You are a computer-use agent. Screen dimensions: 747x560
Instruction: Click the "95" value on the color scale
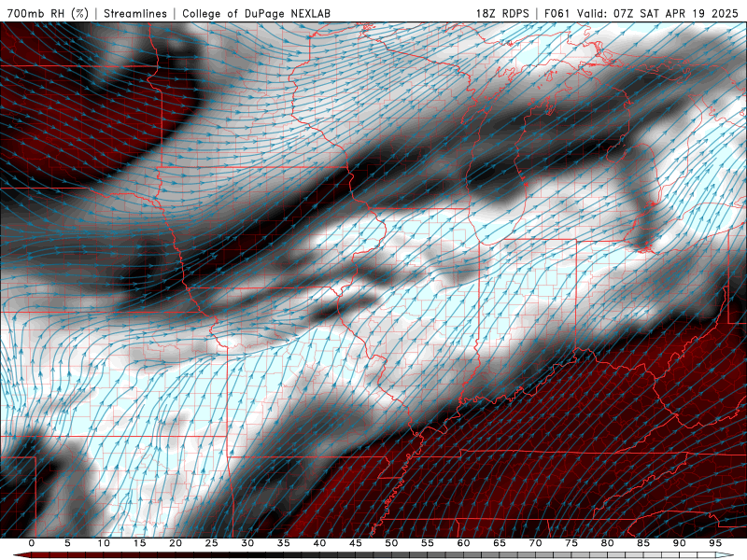[x=715, y=543]
